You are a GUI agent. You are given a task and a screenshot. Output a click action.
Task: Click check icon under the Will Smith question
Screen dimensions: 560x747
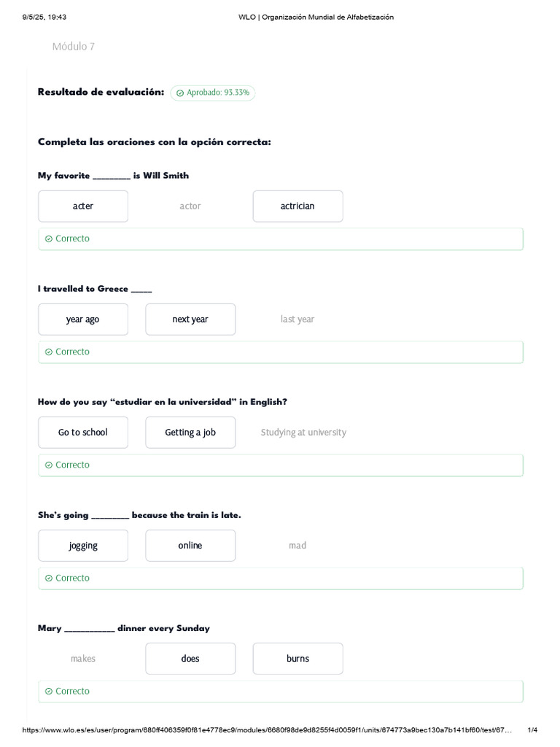tap(49, 239)
